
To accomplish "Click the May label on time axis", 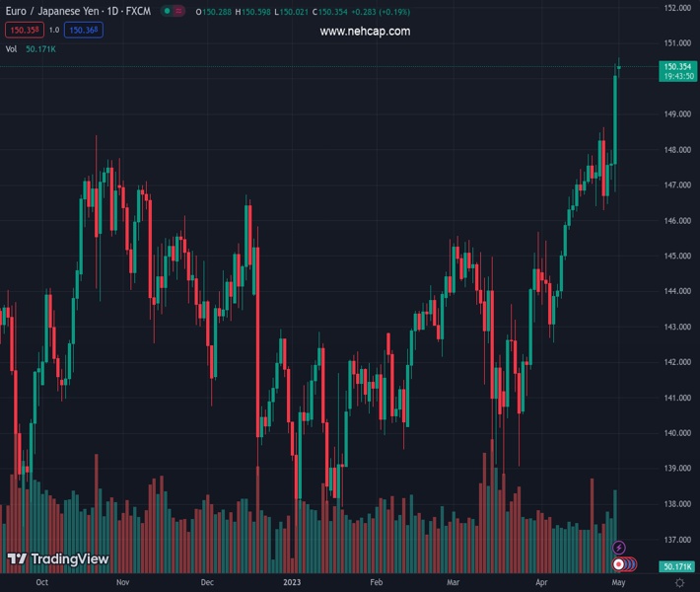I will point(618,583).
